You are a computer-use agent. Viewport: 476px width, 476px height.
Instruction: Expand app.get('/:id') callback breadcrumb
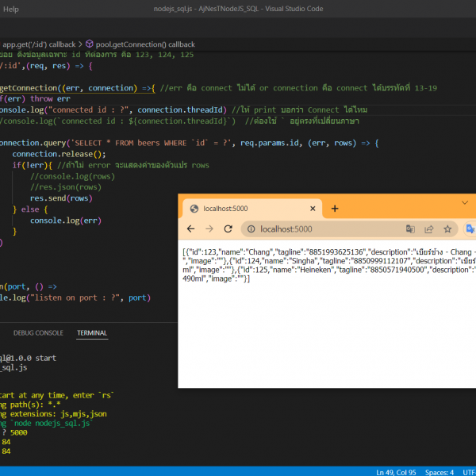pos(39,44)
